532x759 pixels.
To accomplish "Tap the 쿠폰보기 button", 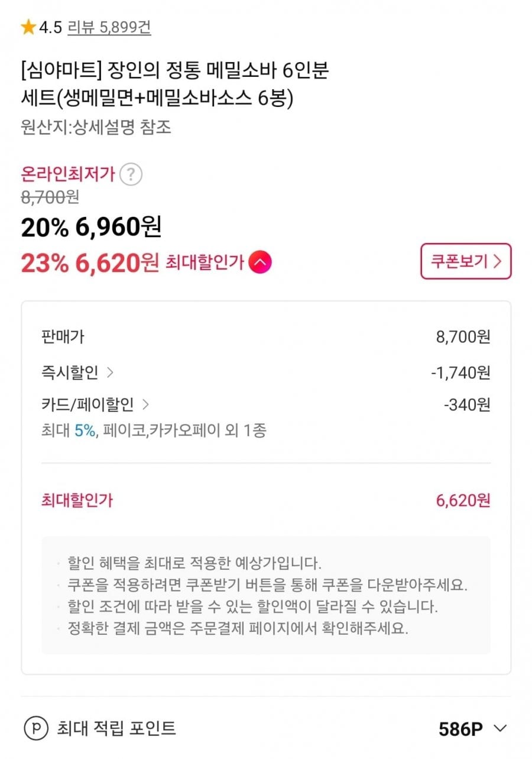I will coord(466,261).
